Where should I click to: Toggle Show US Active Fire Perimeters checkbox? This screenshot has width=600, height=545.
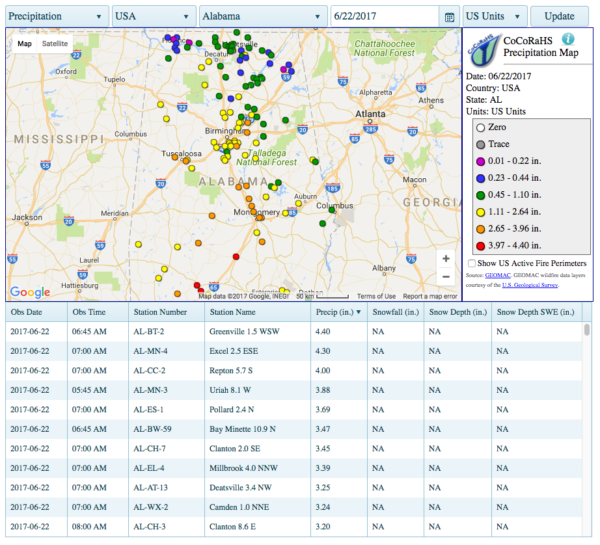click(x=472, y=263)
